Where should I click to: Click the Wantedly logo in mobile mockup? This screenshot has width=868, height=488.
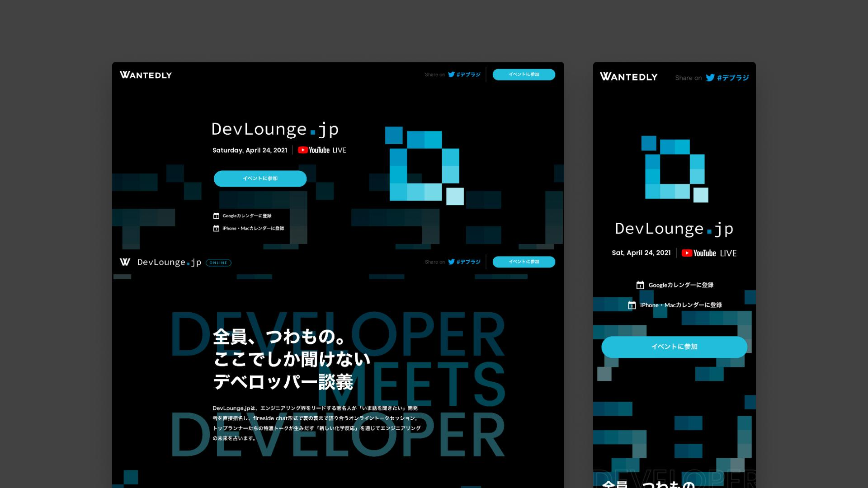(628, 77)
